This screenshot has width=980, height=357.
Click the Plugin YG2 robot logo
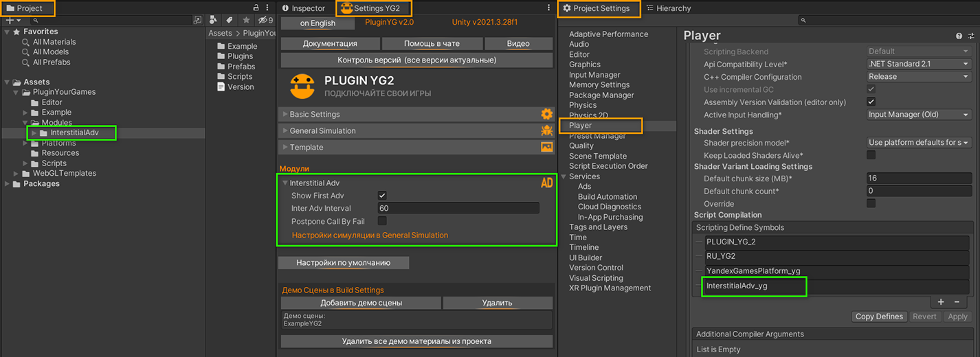(x=302, y=87)
